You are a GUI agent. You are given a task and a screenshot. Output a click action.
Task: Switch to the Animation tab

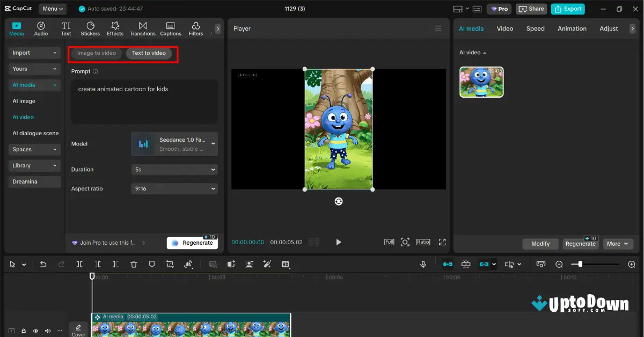point(572,28)
